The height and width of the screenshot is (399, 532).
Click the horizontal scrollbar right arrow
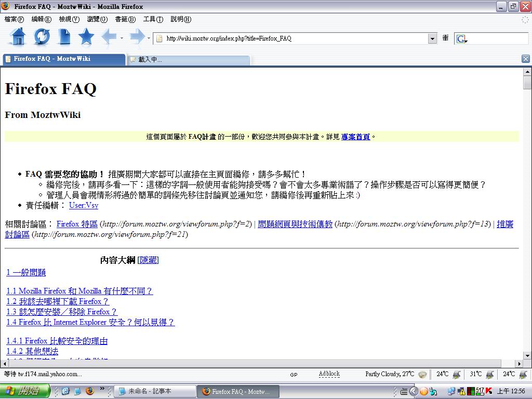tap(519, 364)
